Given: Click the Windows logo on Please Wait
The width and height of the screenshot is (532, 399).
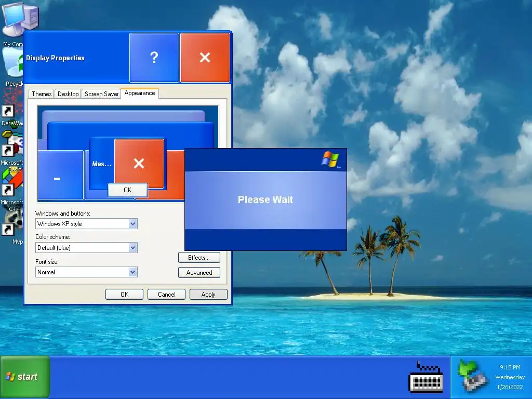Looking at the screenshot, I should tap(330, 159).
